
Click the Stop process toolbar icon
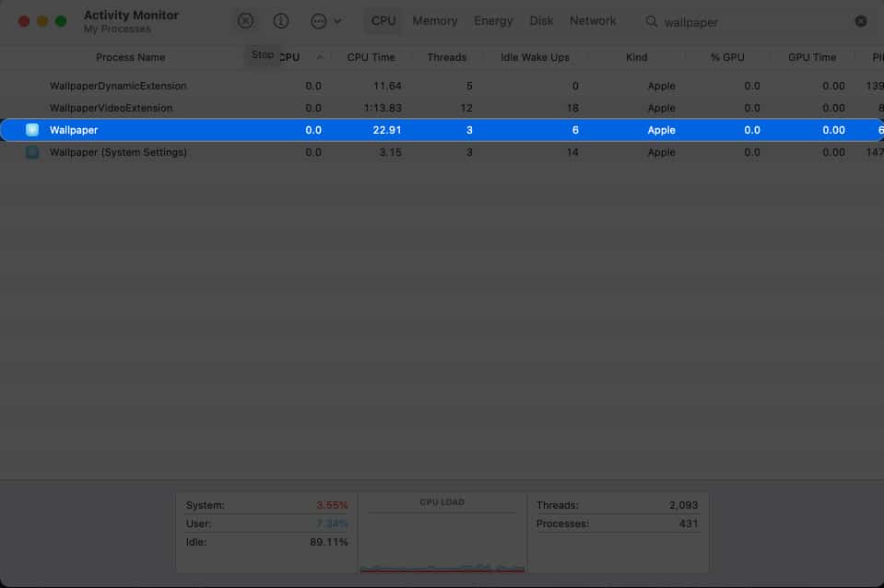(x=245, y=21)
